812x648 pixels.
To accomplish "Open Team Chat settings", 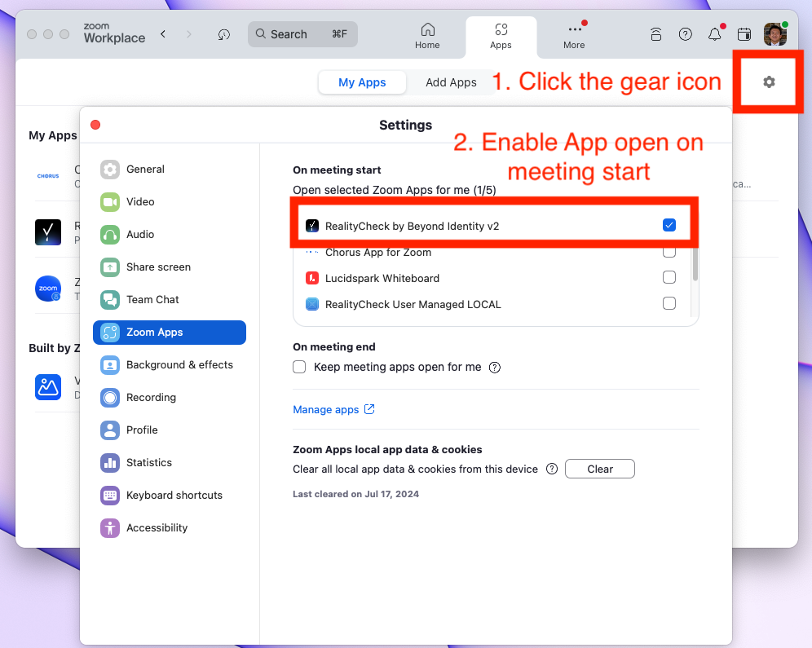I will [x=170, y=300].
